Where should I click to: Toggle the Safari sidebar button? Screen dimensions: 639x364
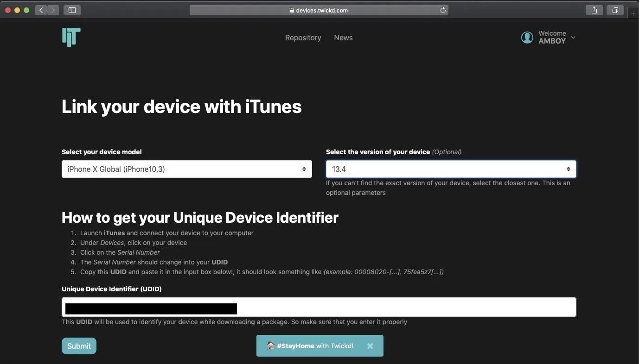point(72,10)
